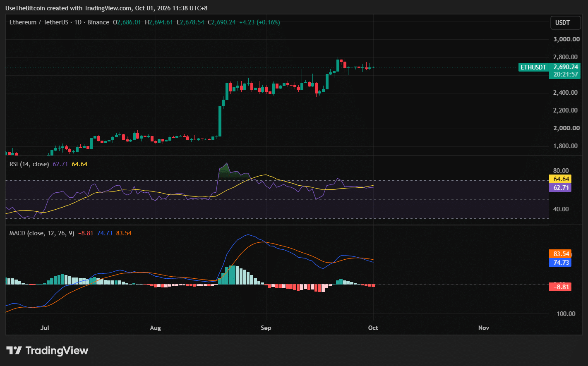Click the UseTheBitcoin attribution header text
Viewport: 588px width, 366px height.
coord(107,8)
